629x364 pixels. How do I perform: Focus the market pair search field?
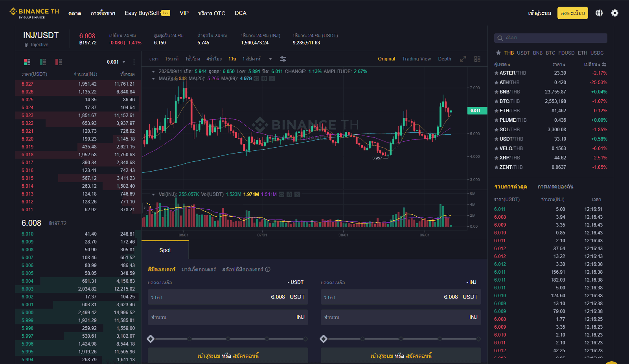551,38
